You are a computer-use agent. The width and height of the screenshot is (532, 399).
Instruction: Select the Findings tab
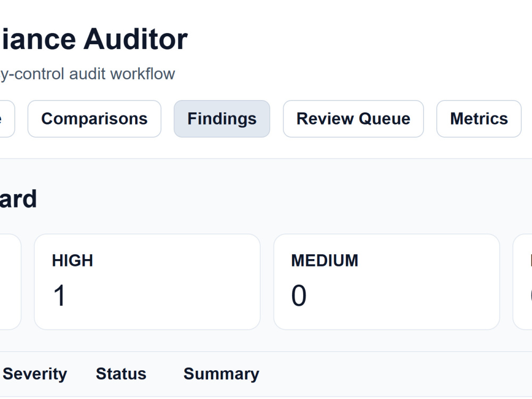222,119
